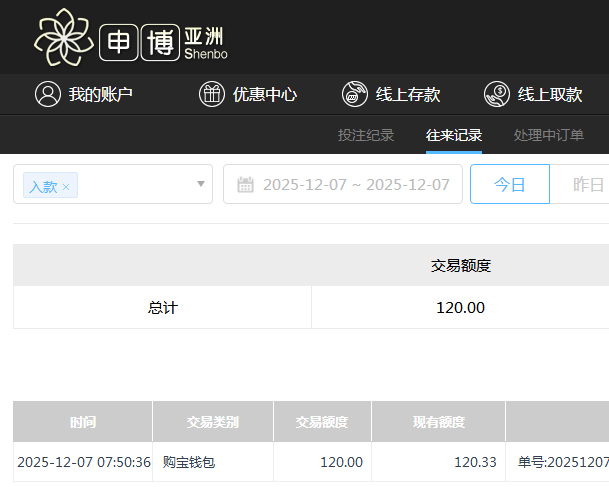Click the 线上取款 withdrawal coin icon

tap(497, 94)
